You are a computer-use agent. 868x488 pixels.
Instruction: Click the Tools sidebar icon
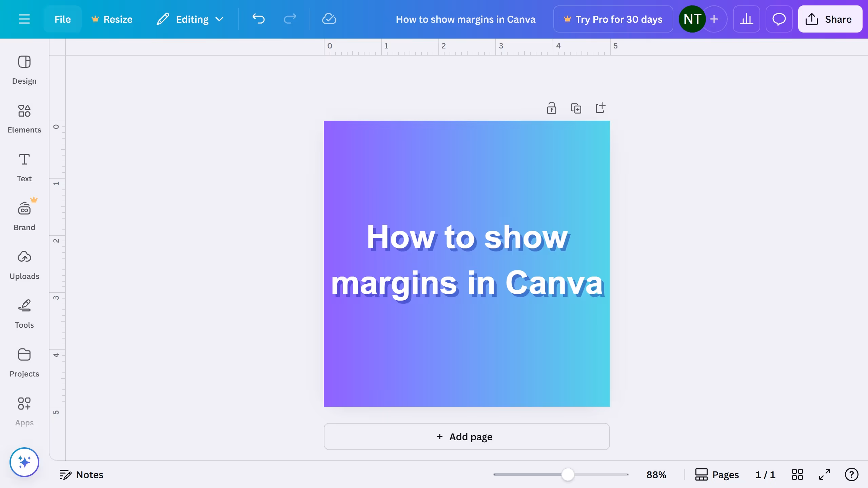[24, 314]
